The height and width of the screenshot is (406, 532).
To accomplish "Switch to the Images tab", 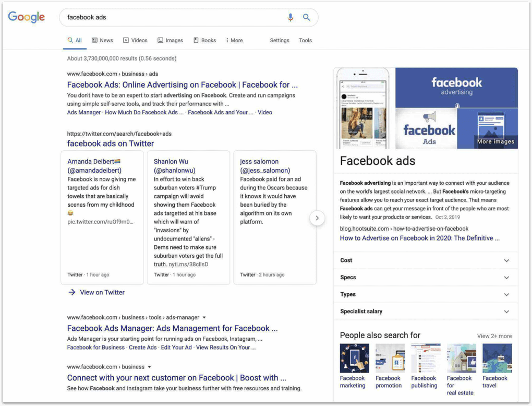I will point(171,40).
